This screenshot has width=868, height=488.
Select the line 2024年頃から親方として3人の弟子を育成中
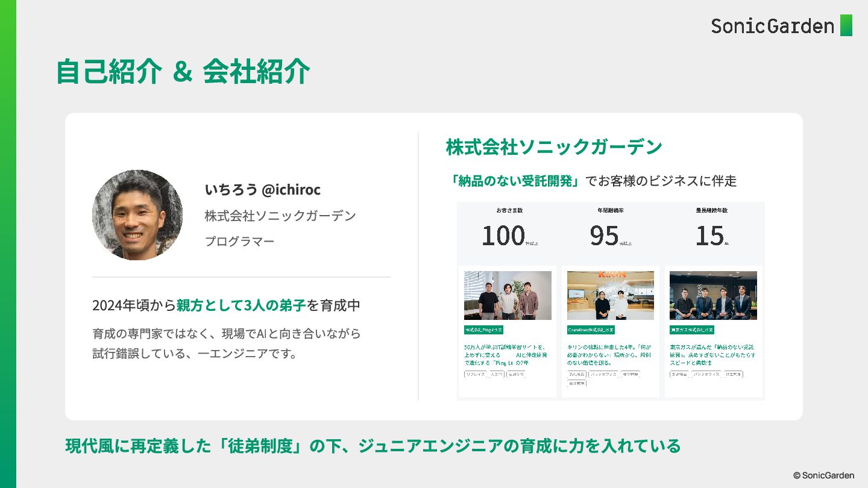[x=226, y=305]
